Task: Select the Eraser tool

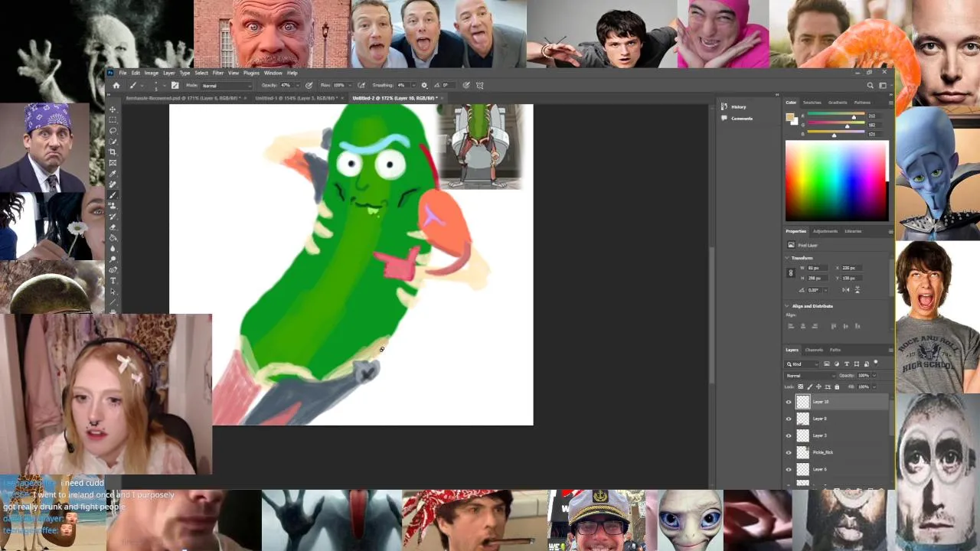Action: [x=113, y=227]
